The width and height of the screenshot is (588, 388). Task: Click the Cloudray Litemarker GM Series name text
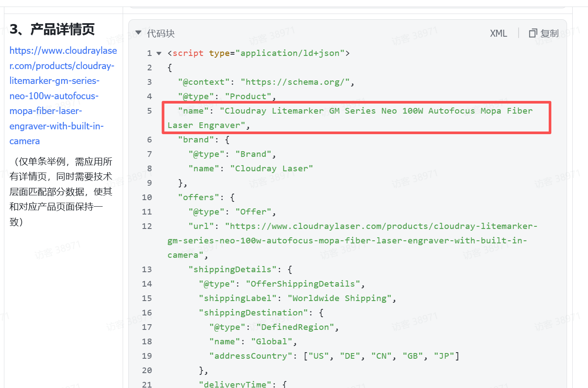[x=350, y=118]
